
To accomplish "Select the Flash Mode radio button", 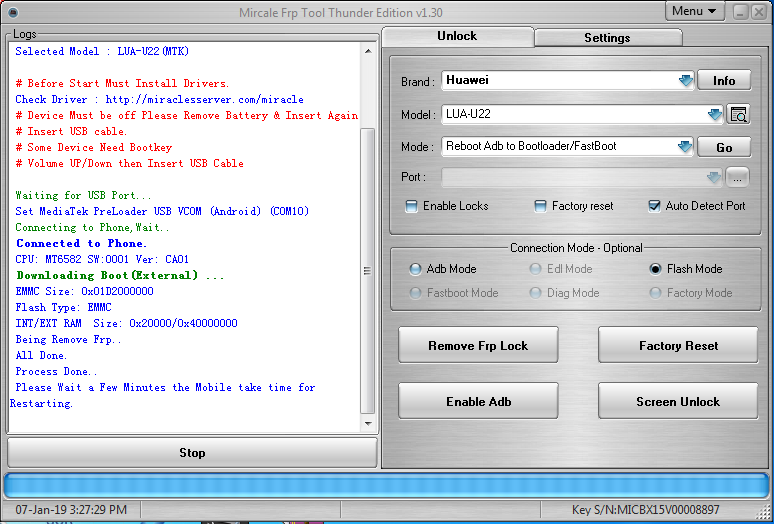I will (655, 269).
